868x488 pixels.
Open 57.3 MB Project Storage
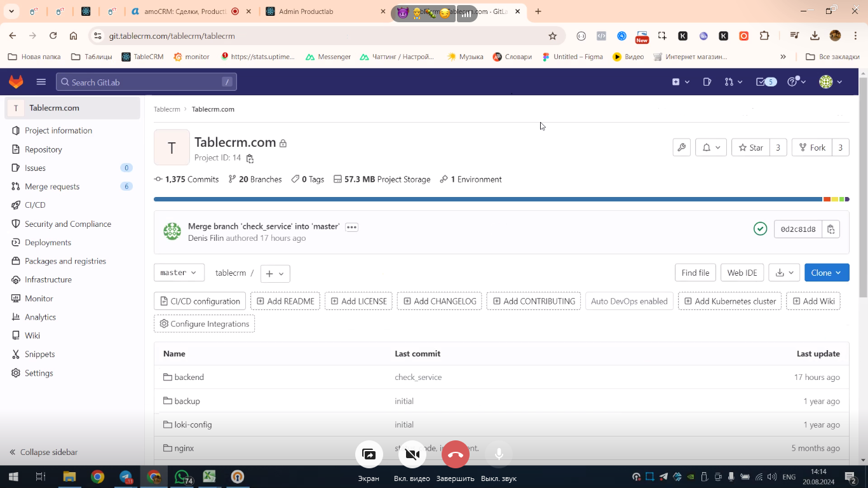click(x=382, y=179)
